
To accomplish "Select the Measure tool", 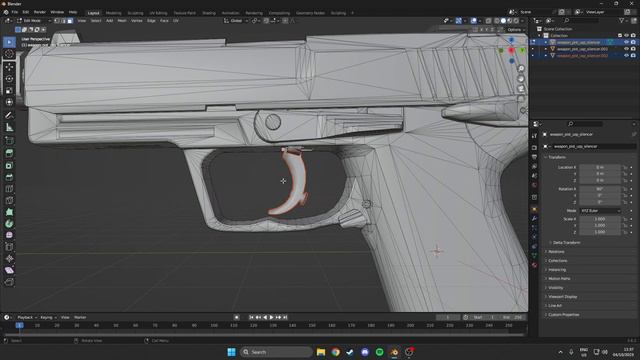I will (9, 127).
